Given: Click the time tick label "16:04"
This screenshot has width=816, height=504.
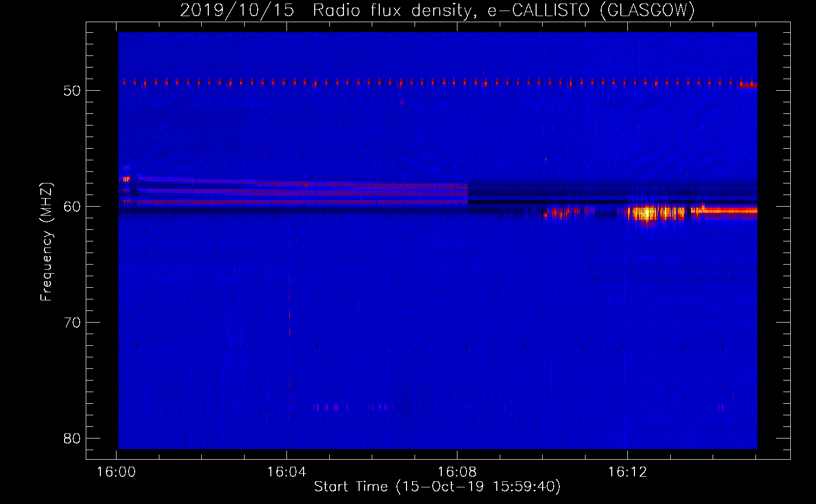Looking at the screenshot, I should pos(287,472).
